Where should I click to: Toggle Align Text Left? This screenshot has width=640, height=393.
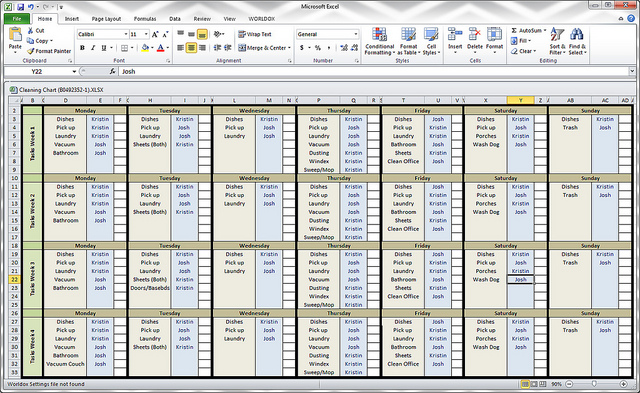tap(180, 48)
